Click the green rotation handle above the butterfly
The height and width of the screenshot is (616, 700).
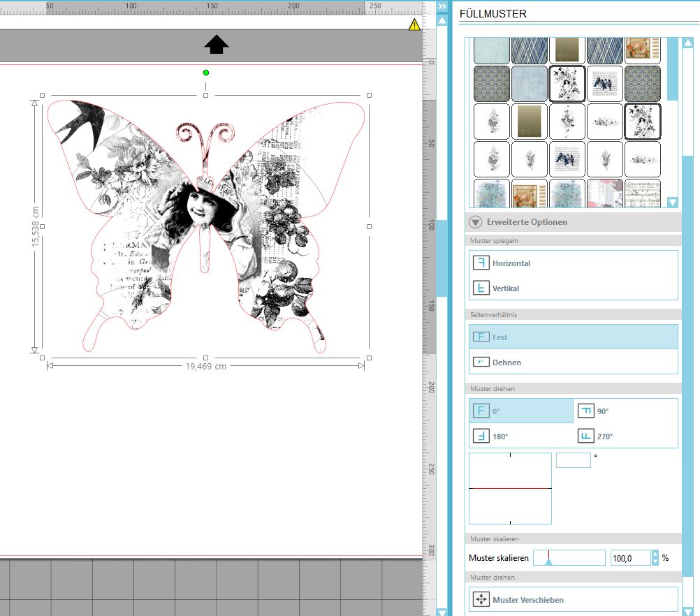206,73
